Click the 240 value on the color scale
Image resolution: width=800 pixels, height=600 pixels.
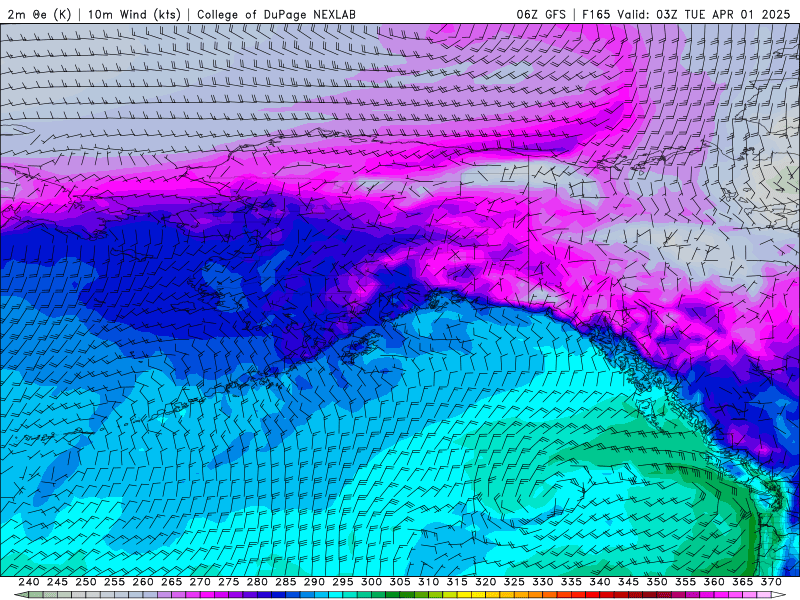[29, 582]
